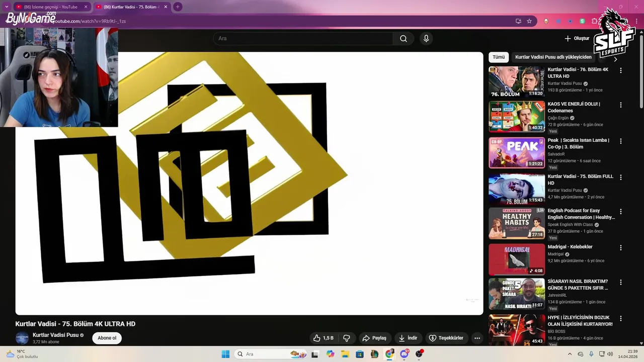Image resolution: width=644 pixels, height=362 pixels.
Task: Click the sigara bırakma video thumbnail
Action: (517, 294)
